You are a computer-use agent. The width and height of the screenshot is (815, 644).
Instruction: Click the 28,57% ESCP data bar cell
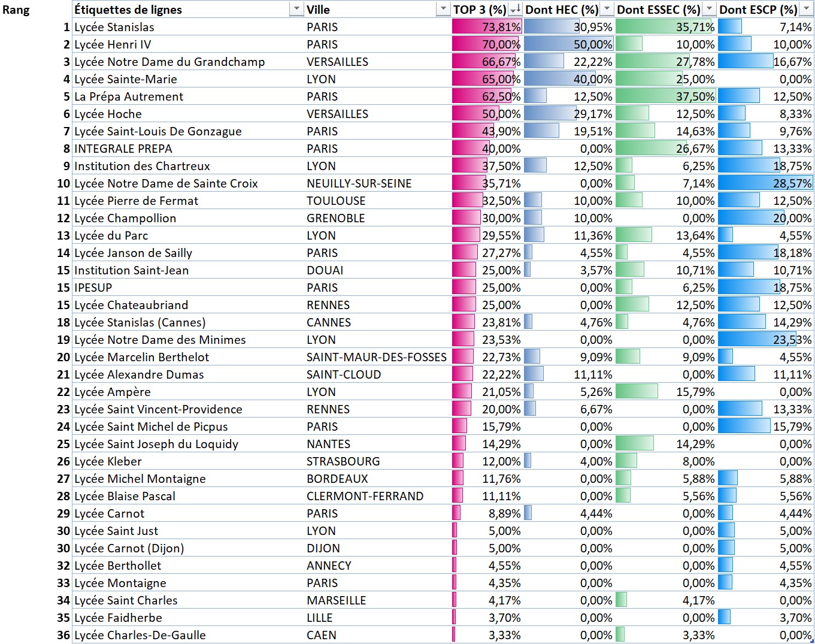pyautogui.click(x=765, y=183)
